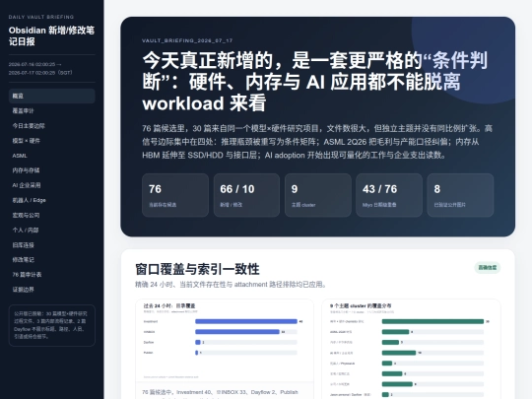Select 模型 × 硬件 sidebar item
The width and height of the screenshot is (532, 399).
click(x=51, y=141)
